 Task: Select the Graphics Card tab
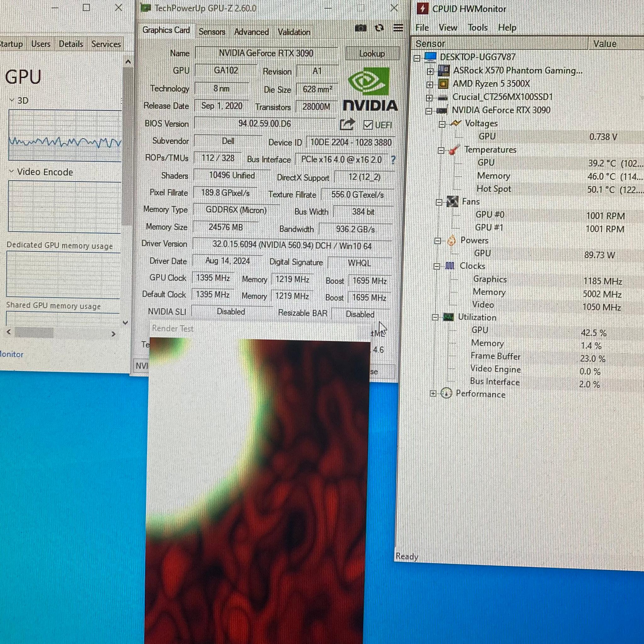166,30
